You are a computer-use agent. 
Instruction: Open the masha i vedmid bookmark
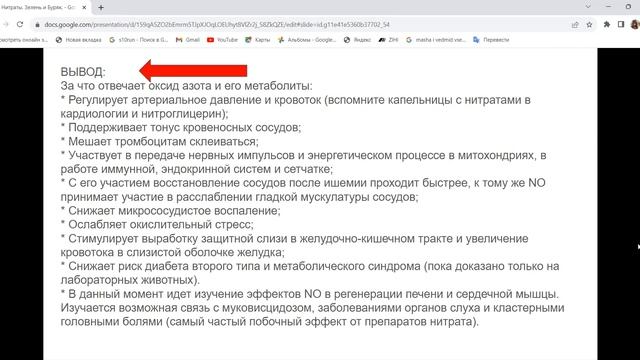[436, 40]
